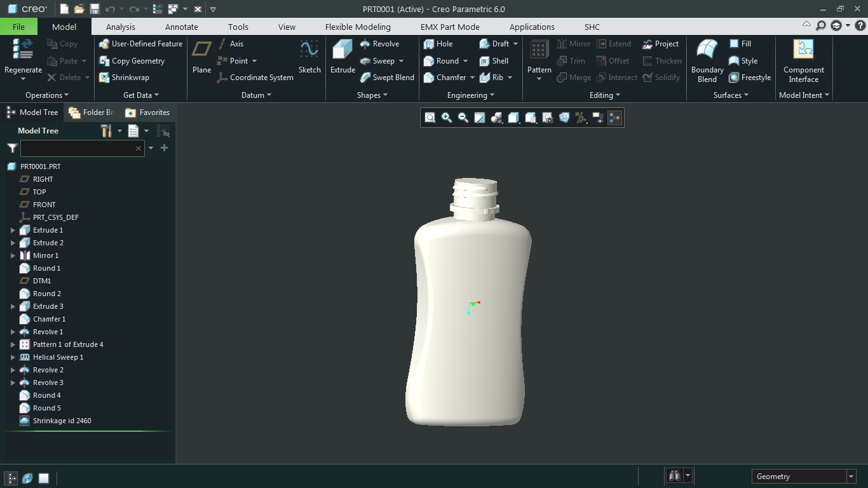Click the model tree search field
The image size is (868, 488).
pos(81,148)
